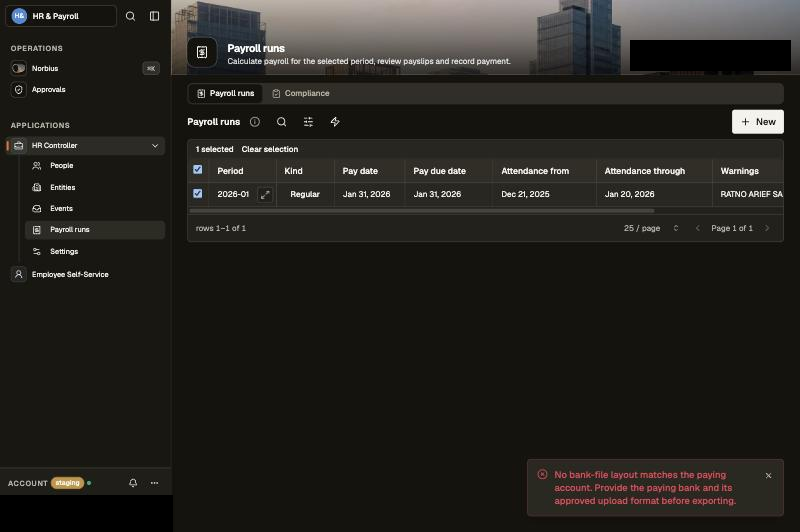800x532 pixels.
Task: Click the Approvals shield icon
Action: click(19, 90)
